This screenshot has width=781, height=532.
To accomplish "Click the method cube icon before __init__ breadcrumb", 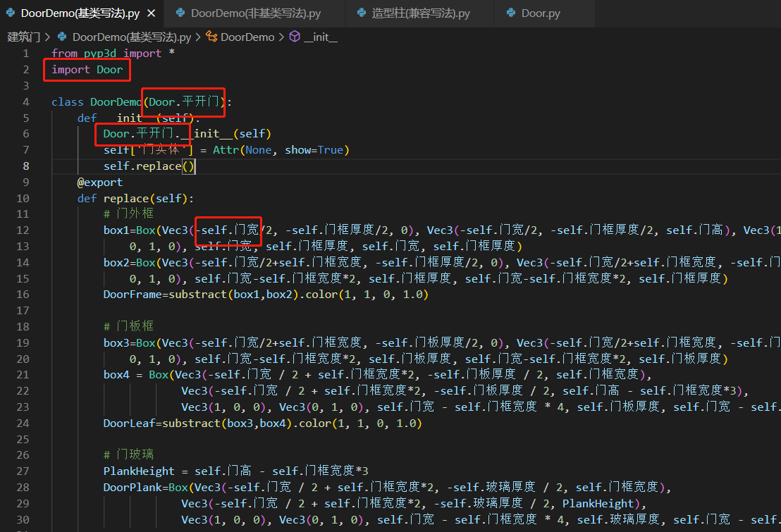I will [295, 37].
